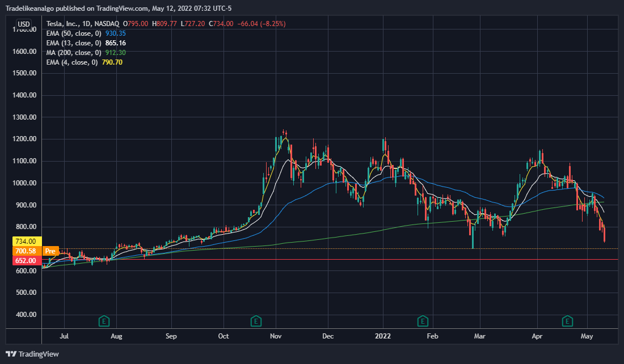Click the April earnings 'E' marker
Image resolution: width=624 pixels, height=364 pixels.
(567, 321)
